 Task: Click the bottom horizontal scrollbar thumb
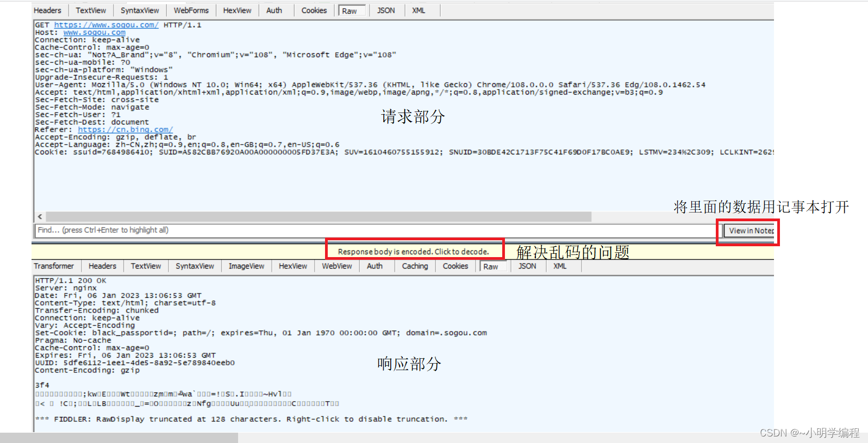point(119,438)
